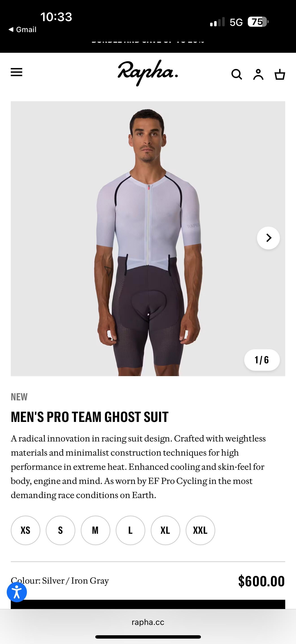Choose size XL option
296x644 pixels.
(x=165, y=530)
